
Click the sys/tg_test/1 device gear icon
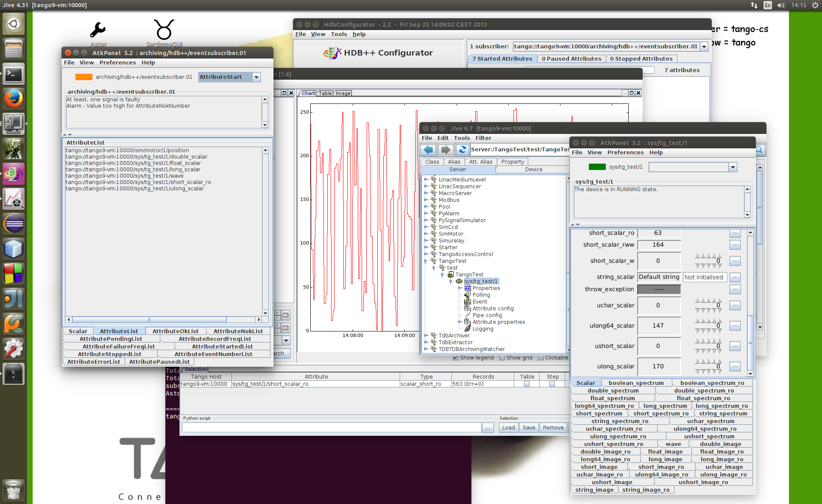[459, 281]
